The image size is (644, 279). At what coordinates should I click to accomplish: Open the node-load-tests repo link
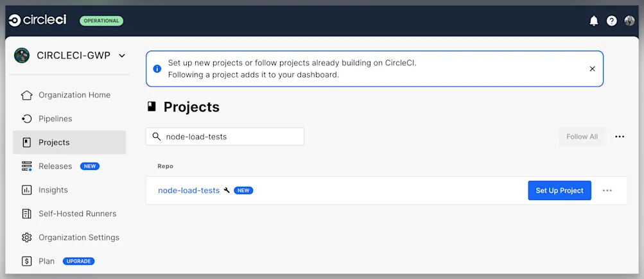click(x=189, y=190)
